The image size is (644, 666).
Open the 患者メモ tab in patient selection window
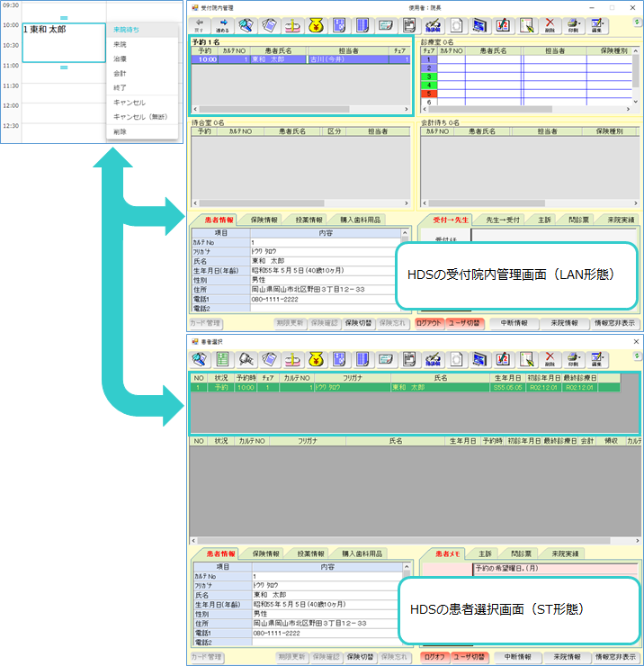tap(447, 553)
